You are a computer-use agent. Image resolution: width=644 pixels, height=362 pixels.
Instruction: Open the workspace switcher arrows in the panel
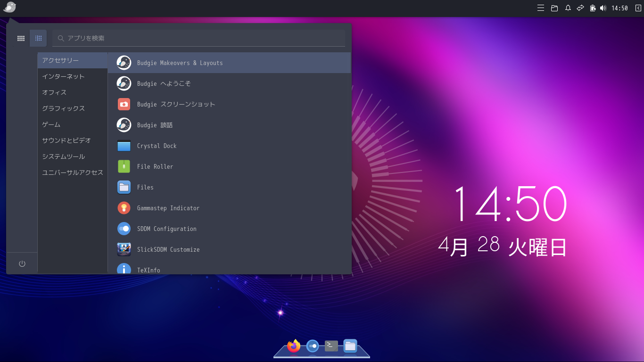coord(580,8)
